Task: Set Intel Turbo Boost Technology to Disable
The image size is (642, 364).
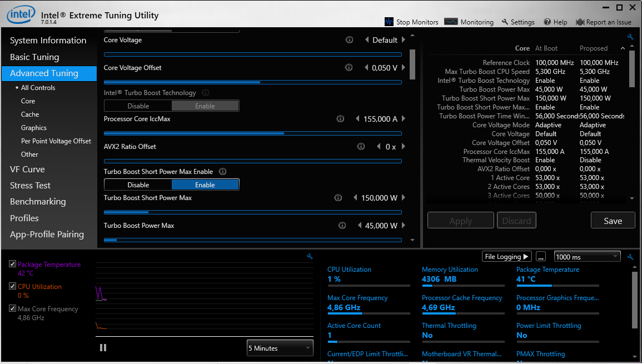Action: tap(138, 106)
